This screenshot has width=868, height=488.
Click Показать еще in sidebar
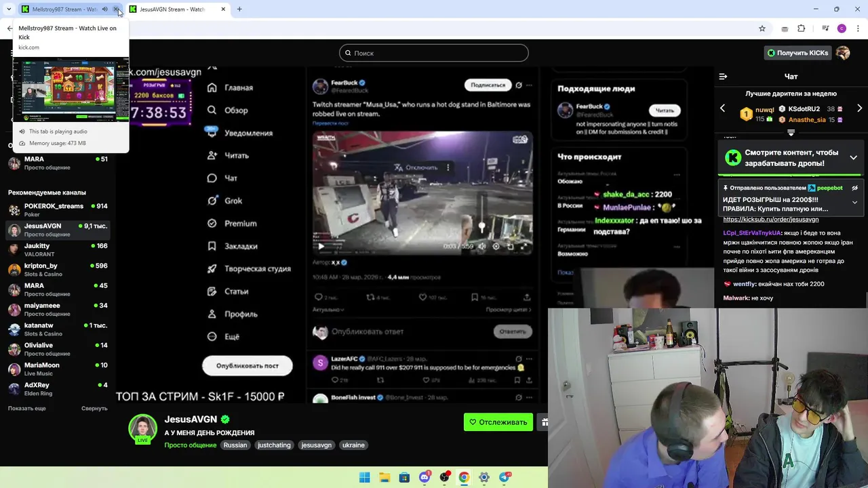click(27, 409)
